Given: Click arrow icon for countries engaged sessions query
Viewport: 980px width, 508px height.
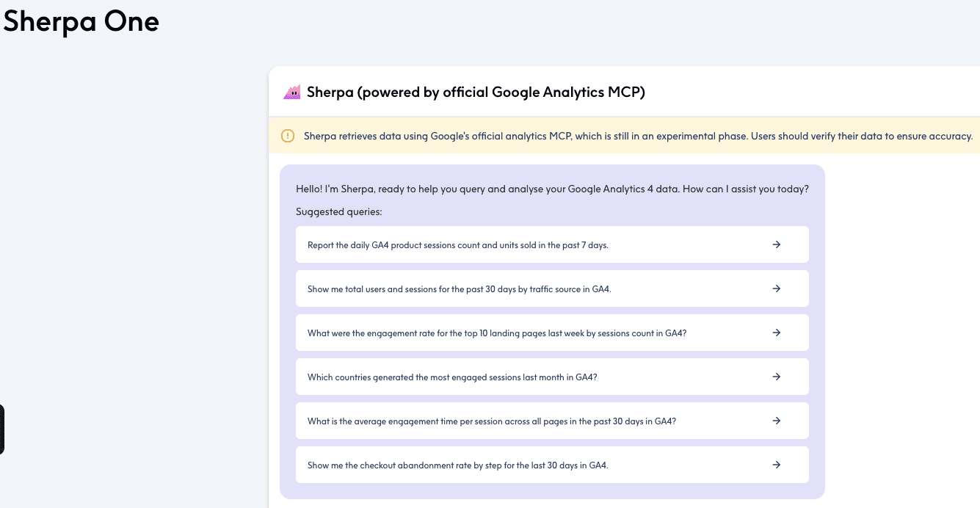Looking at the screenshot, I should pos(777,377).
